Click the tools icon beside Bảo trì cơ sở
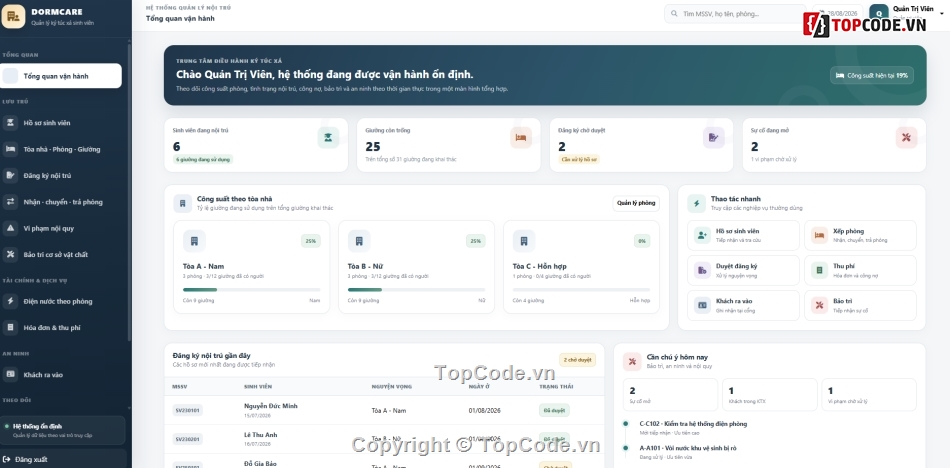 [10, 255]
